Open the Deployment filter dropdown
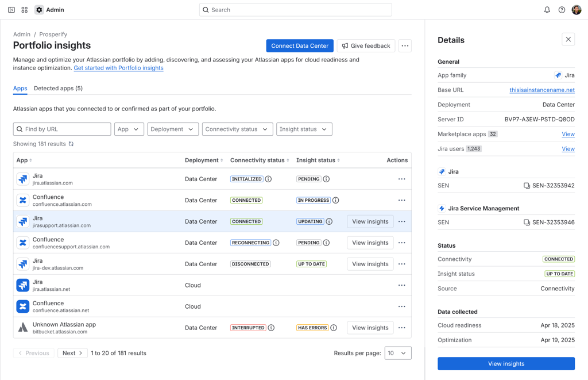588x380 pixels. (173, 129)
